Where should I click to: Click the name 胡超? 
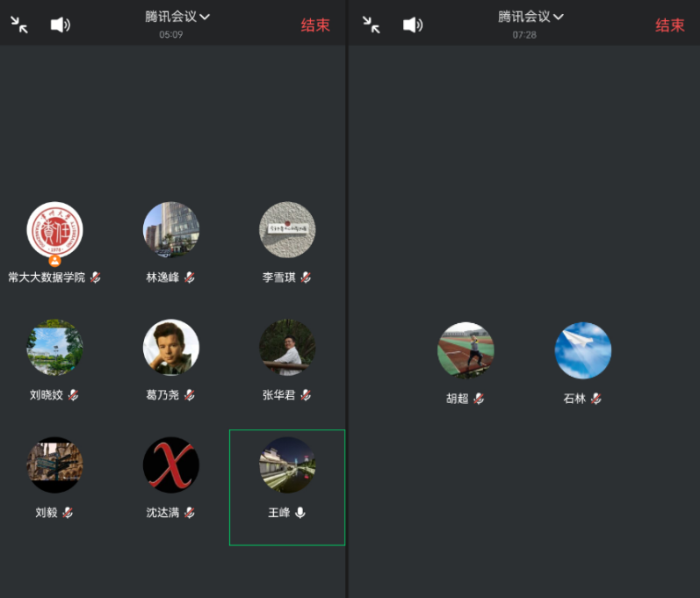coord(457,398)
